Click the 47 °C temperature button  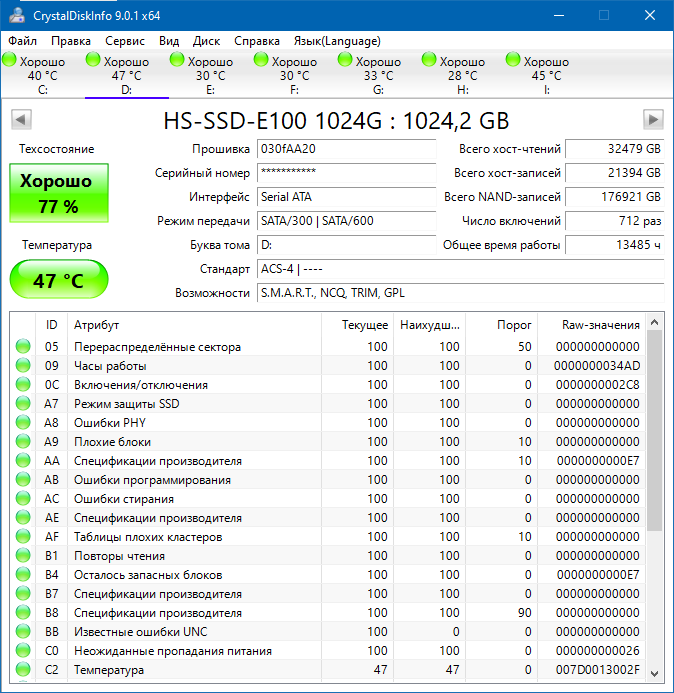pyautogui.click(x=59, y=279)
